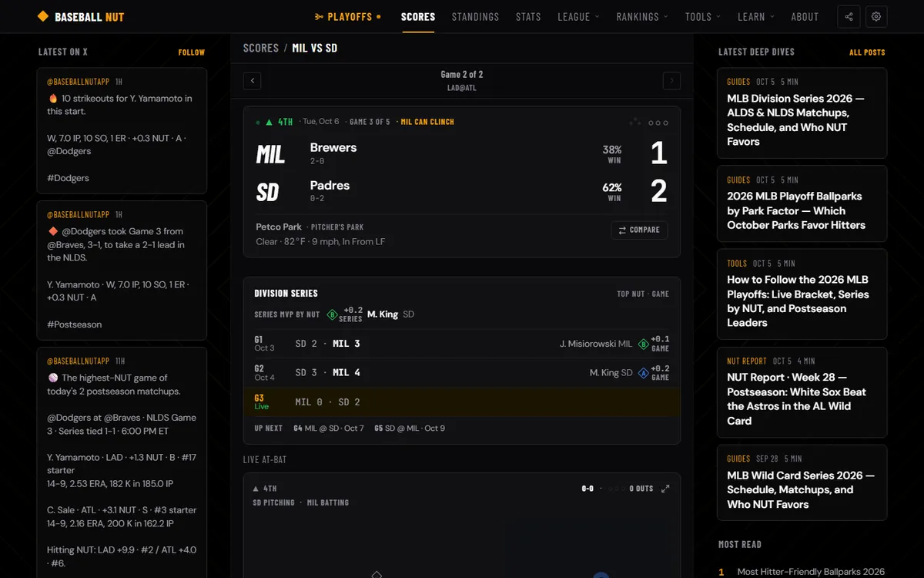Open tweet about 10 strikeouts for Y. Yamamoto
The height and width of the screenshot is (578, 924).
pyautogui.click(x=122, y=130)
